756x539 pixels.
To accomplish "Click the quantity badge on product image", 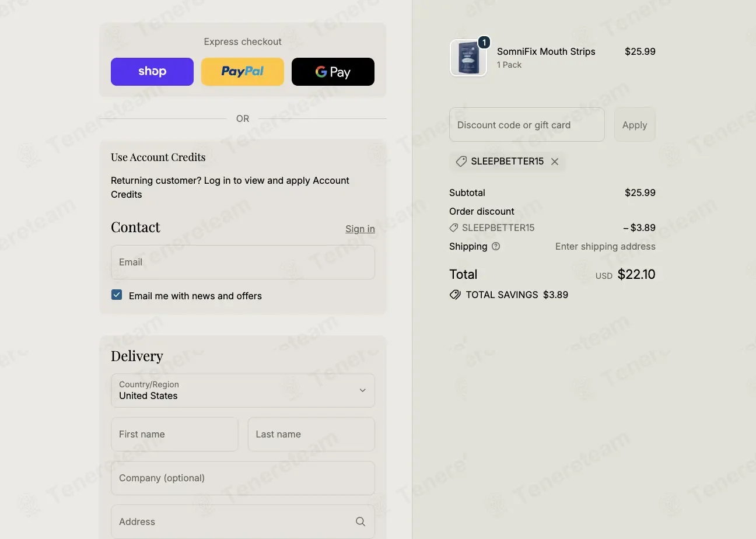I will pyautogui.click(x=484, y=43).
